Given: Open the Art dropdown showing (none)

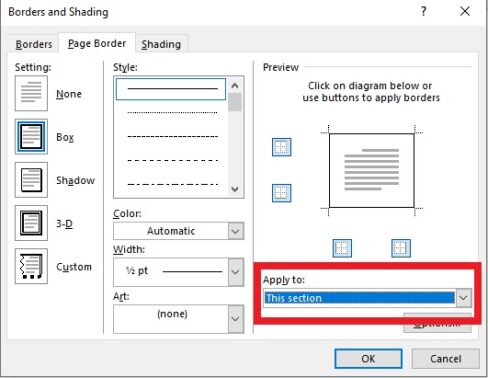Looking at the screenshot, I should 179,319.
